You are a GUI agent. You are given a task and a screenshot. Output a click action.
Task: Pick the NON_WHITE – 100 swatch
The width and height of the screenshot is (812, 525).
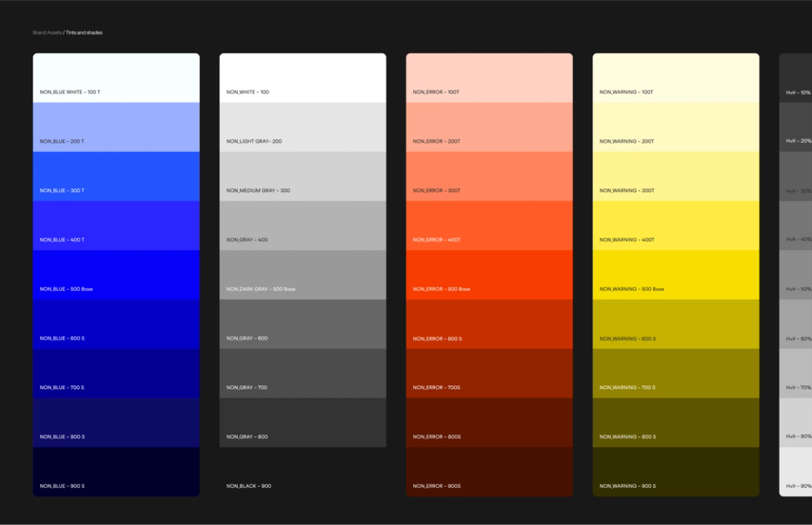(x=303, y=77)
